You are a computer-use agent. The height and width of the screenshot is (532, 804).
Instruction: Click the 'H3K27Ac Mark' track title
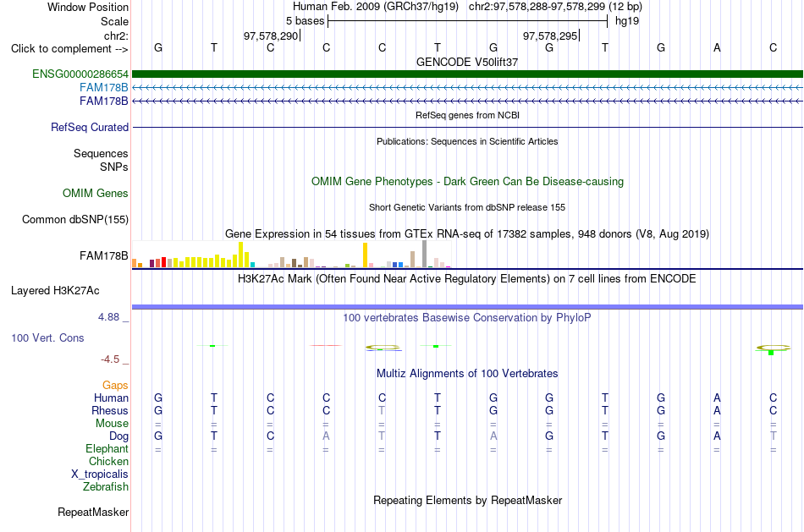[x=467, y=279]
